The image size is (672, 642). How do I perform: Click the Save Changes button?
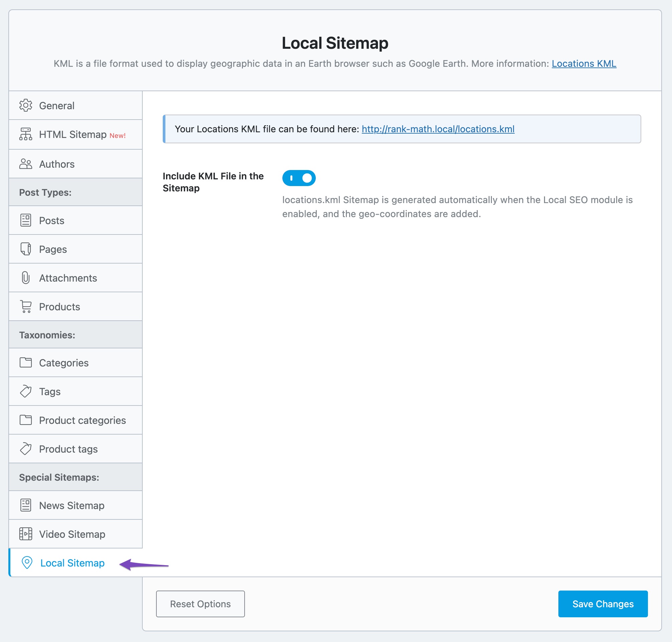pyautogui.click(x=603, y=604)
